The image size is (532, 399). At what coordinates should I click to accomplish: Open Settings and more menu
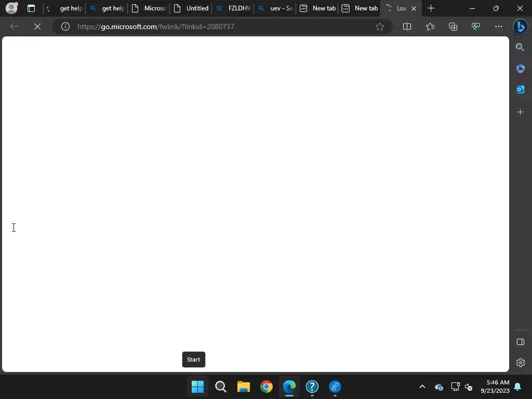[x=498, y=26]
